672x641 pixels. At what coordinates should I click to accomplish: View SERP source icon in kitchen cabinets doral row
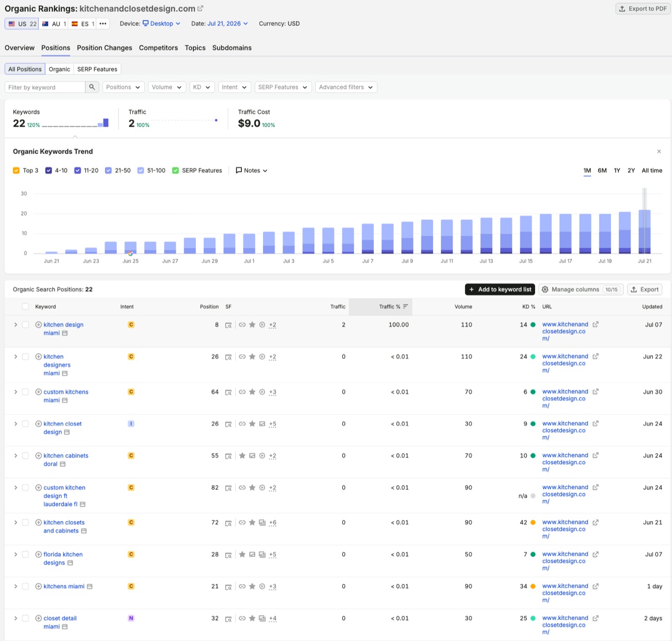point(228,456)
